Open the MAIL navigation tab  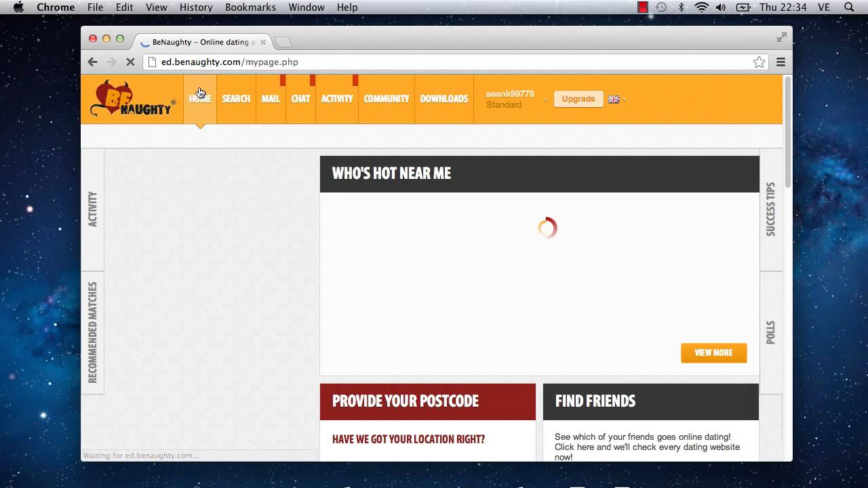(x=271, y=99)
